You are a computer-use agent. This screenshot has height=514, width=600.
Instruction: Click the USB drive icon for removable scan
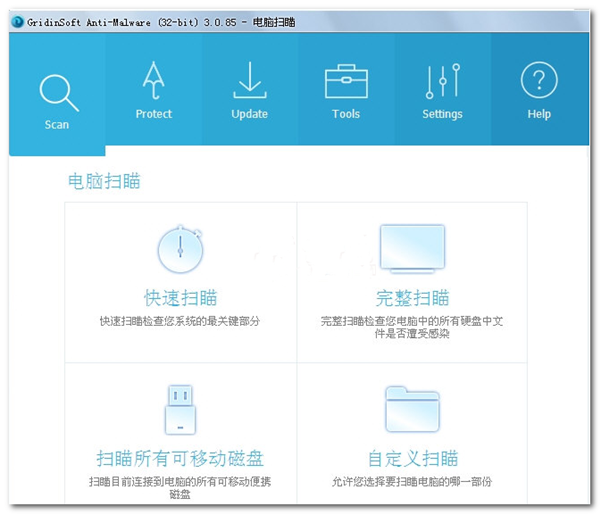(181, 408)
